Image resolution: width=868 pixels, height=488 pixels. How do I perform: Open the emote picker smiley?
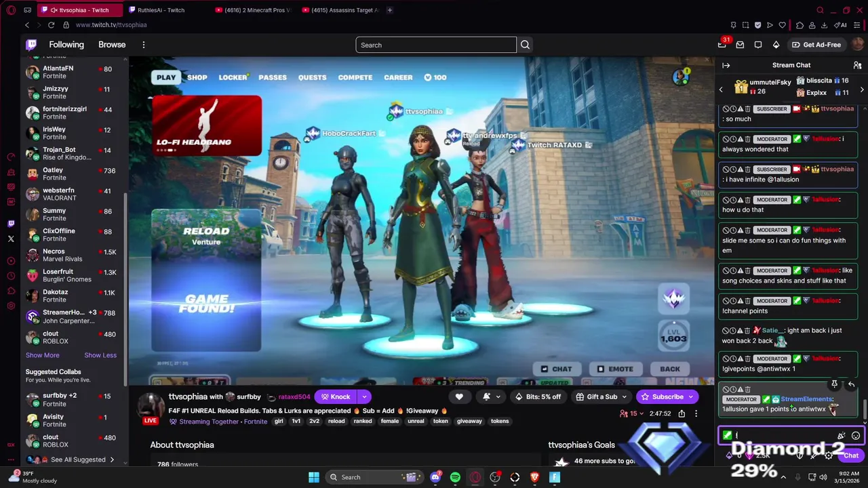pos(856,436)
